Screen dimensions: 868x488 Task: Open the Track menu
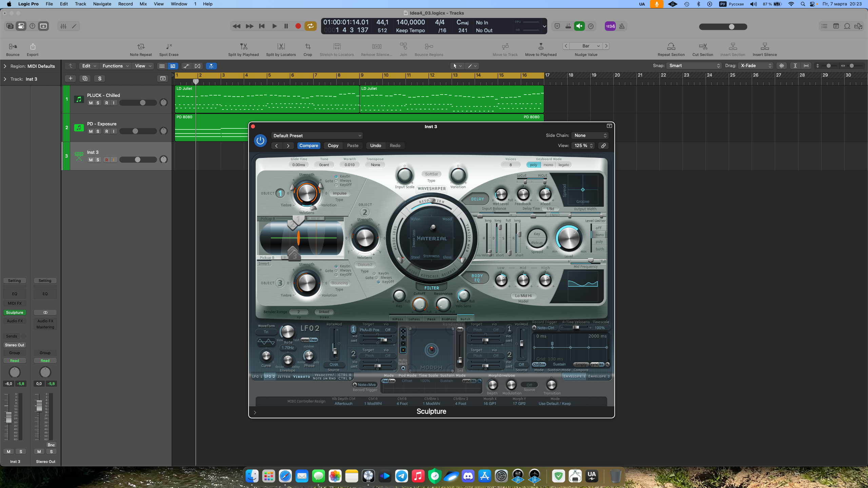click(80, 4)
